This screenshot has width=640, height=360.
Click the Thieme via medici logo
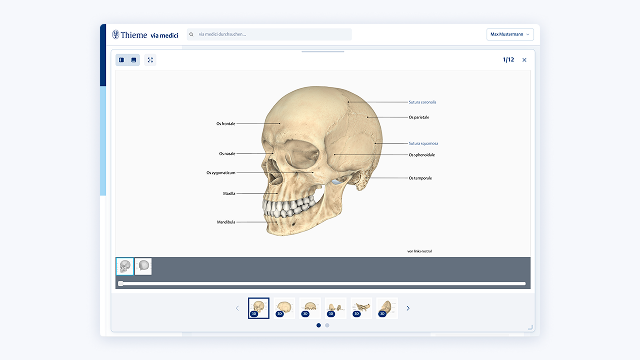(145, 35)
